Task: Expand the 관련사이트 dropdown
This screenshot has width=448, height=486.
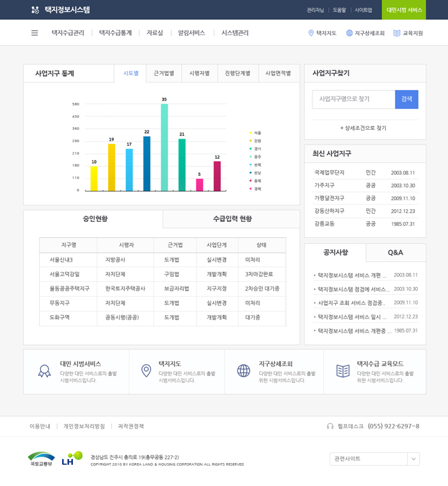Action: 413,459
